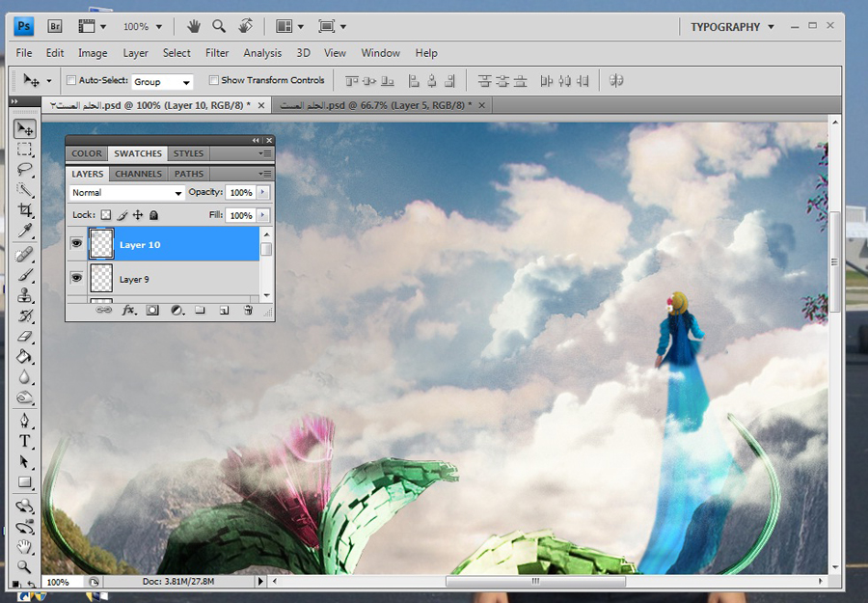The height and width of the screenshot is (603, 868).
Task: Open the TYPOGRAPHY workspace dropdown
Action: pyautogui.click(x=732, y=27)
